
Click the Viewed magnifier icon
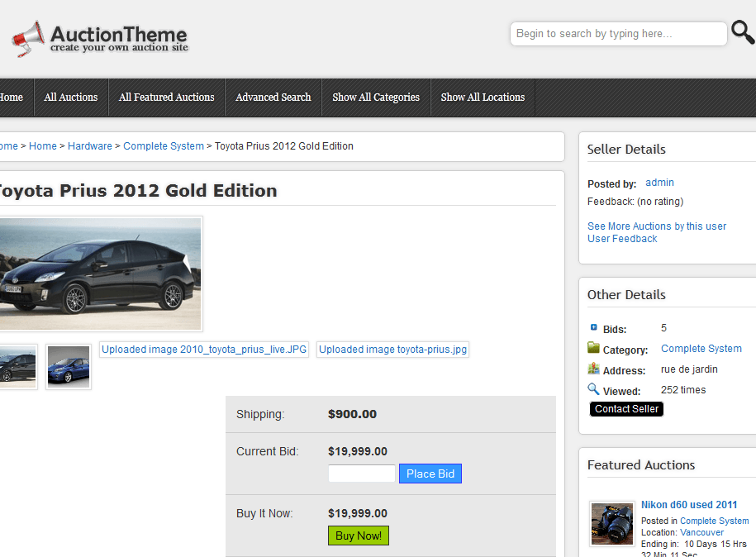[593, 388]
